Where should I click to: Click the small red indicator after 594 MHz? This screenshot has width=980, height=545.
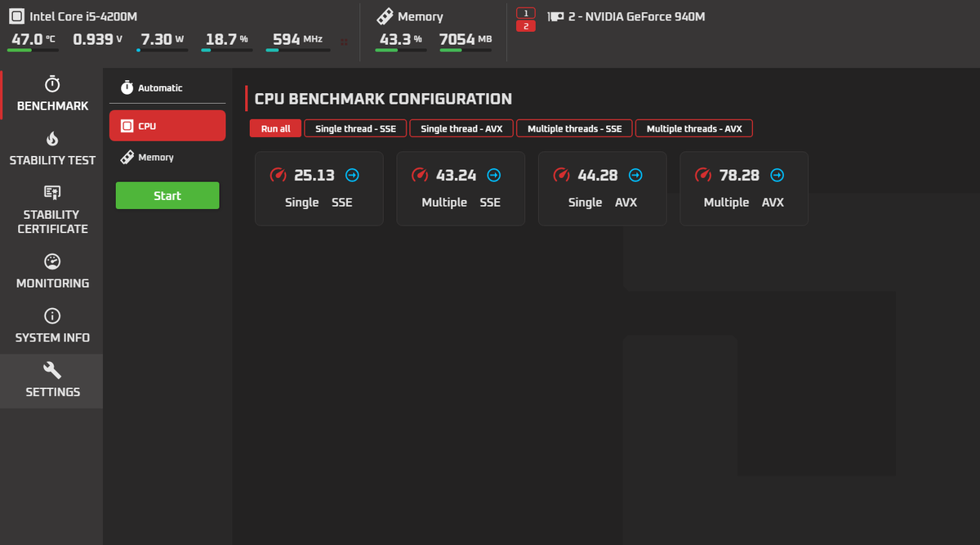coord(344,42)
